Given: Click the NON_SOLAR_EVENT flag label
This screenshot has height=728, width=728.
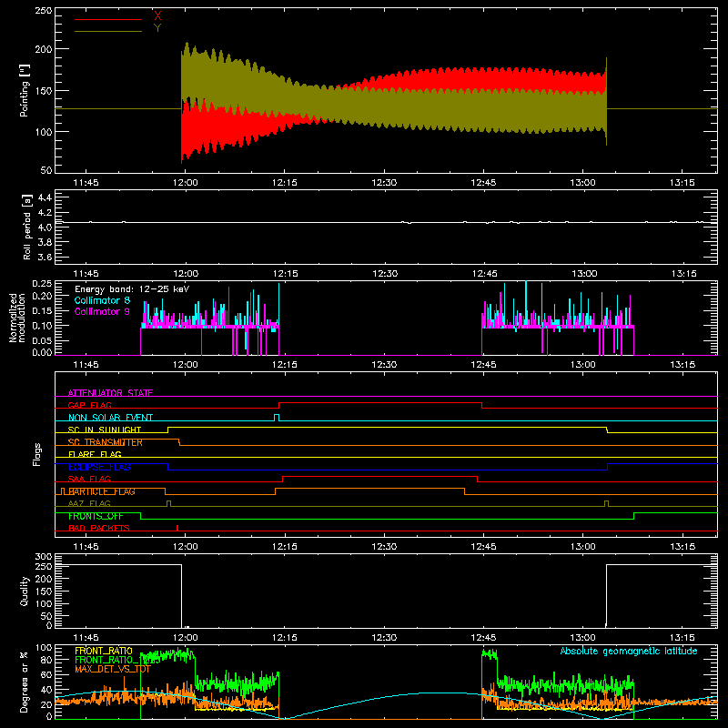Looking at the screenshot, I should click(110, 418).
